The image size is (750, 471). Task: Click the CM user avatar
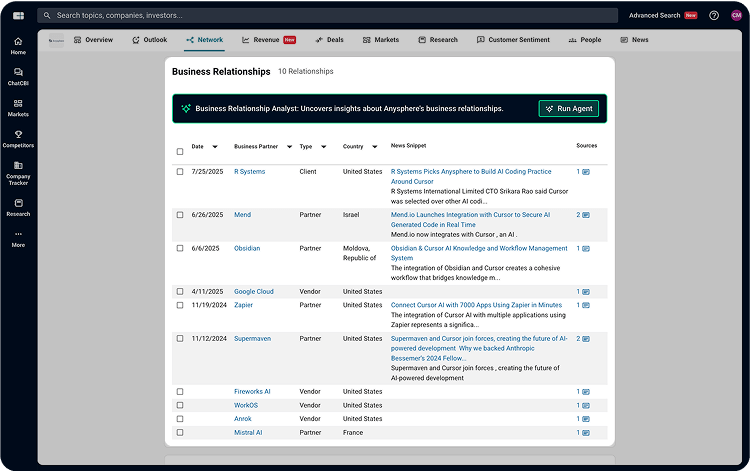click(x=737, y=15)
